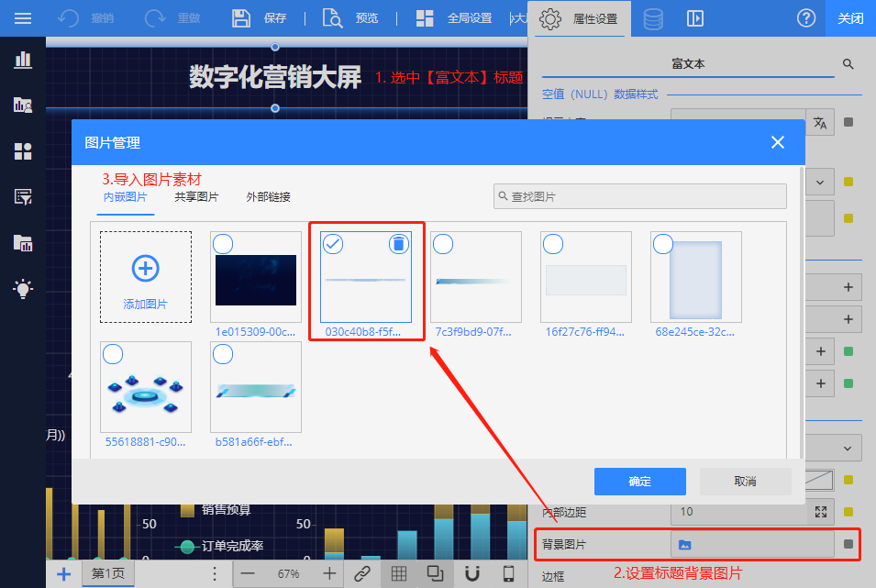Screen dimensions: 876x588
Task: Uncheck the selected 030c40b8 image
Action: (x=333, y=244)
